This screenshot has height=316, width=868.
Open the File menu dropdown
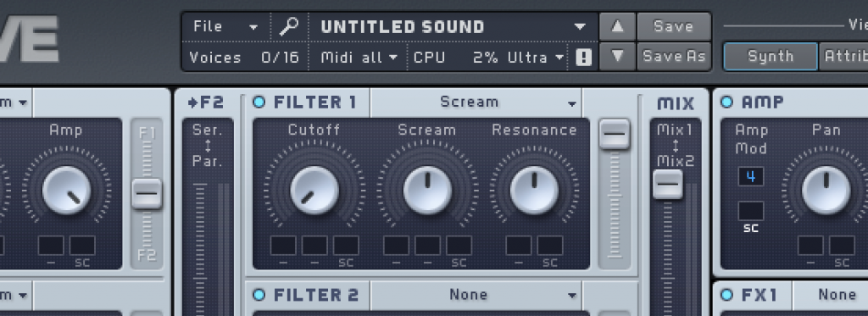225,26
